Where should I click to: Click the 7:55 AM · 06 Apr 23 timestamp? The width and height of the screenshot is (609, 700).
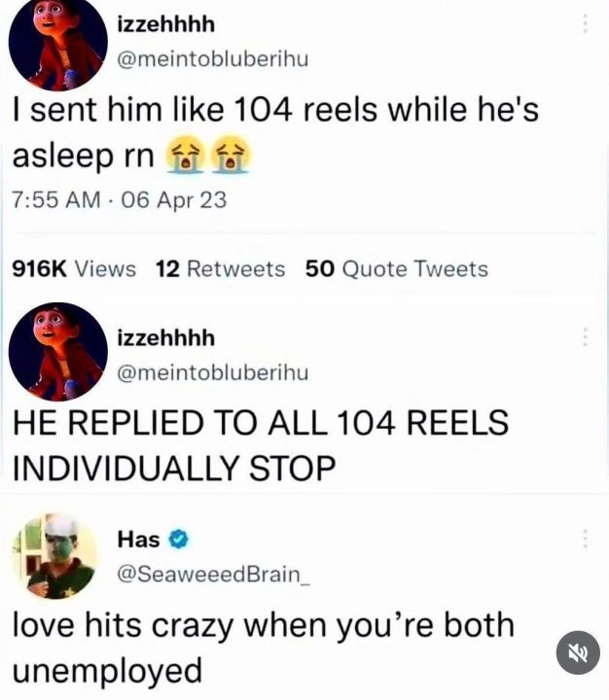click(120, 199)
